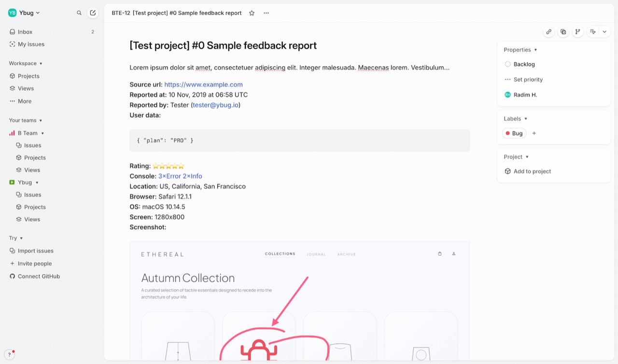Copy issue ID icon in top right

click(563, 32)
